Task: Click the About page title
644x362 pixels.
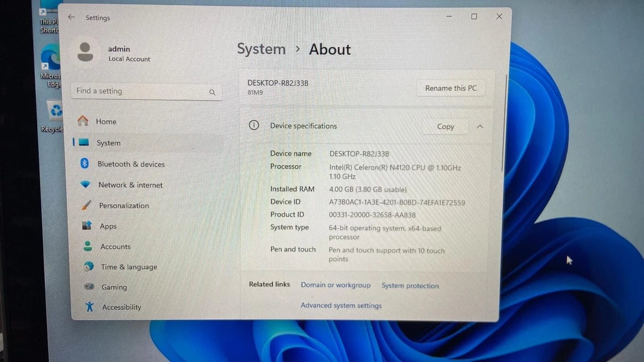Action: coord(330,49)
